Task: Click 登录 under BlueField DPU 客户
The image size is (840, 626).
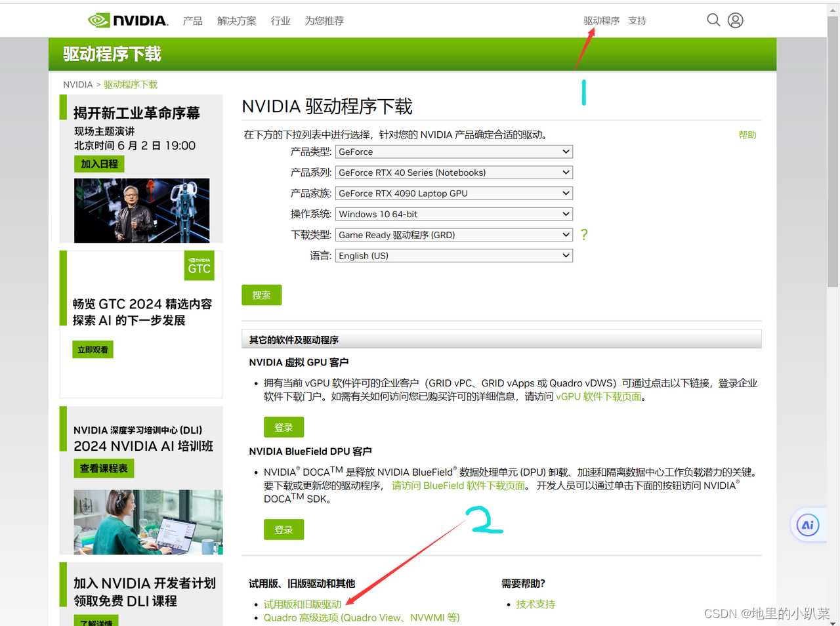Action: pos(283,530)
